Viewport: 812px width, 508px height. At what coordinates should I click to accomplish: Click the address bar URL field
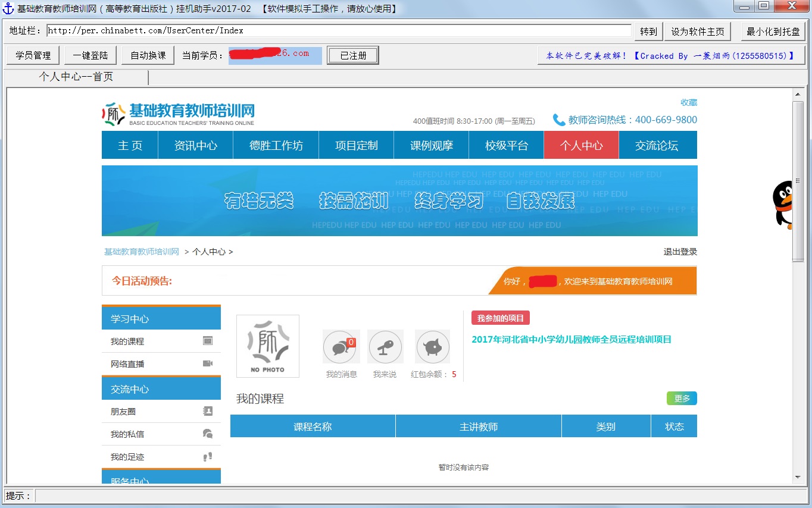[338, 31]
